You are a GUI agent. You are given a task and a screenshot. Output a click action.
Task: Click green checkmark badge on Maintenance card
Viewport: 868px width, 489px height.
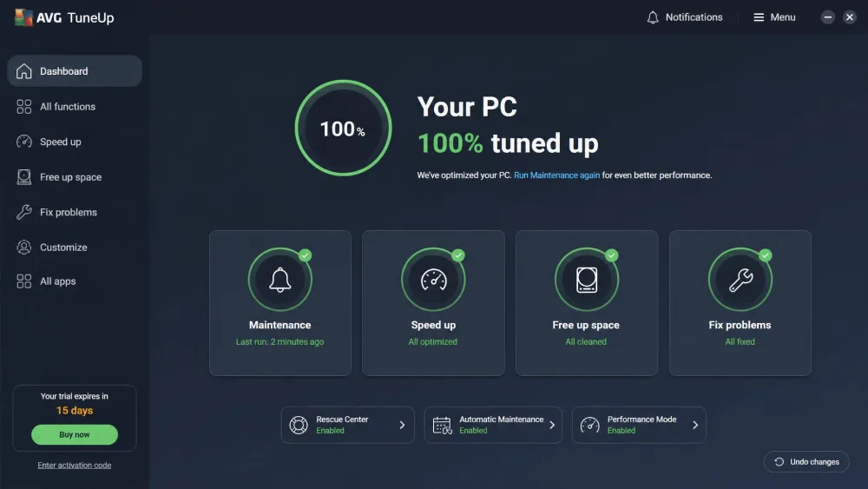click(305, 255)
